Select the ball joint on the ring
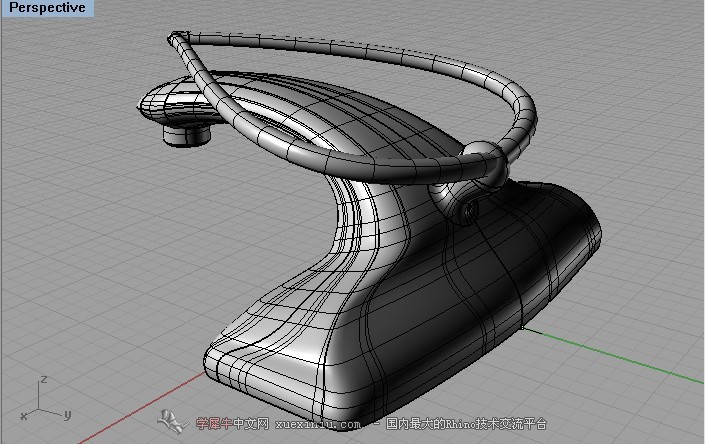Image resolution: width=706 pixels, height=444 pixels. click(x=485, y=163)
